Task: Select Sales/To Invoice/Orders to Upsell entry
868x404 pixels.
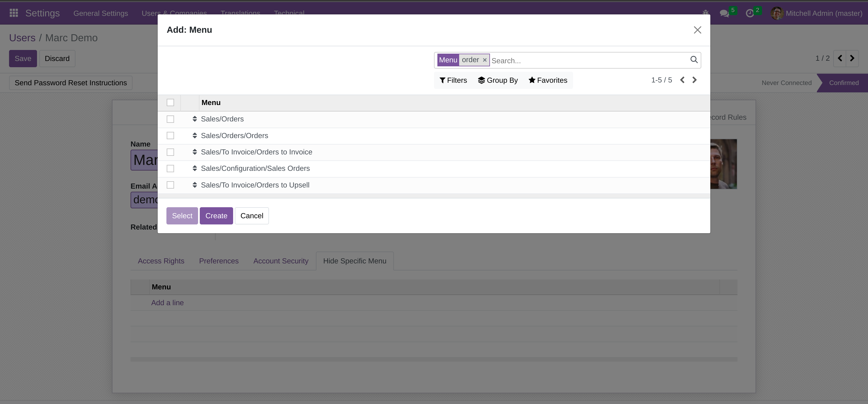Action: coord(255,185)
